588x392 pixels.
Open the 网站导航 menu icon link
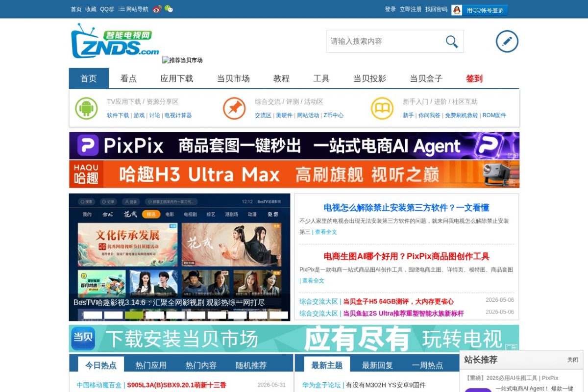click(133, 9)
